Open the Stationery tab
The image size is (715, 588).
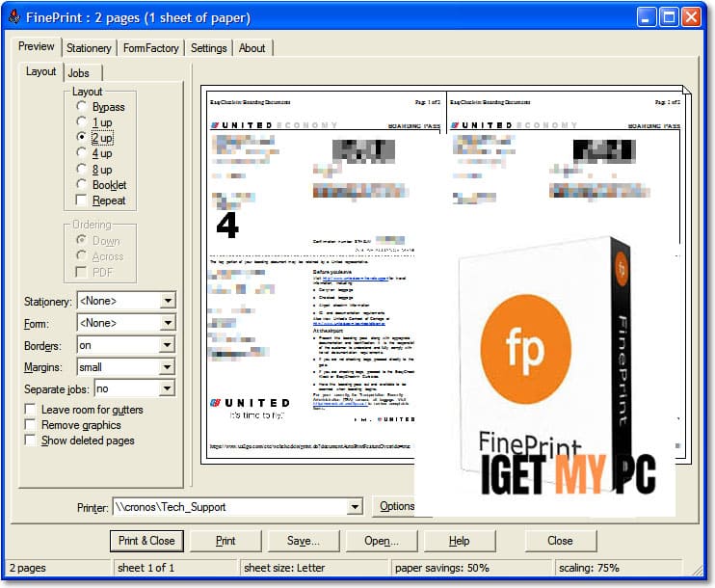[89, 48]
